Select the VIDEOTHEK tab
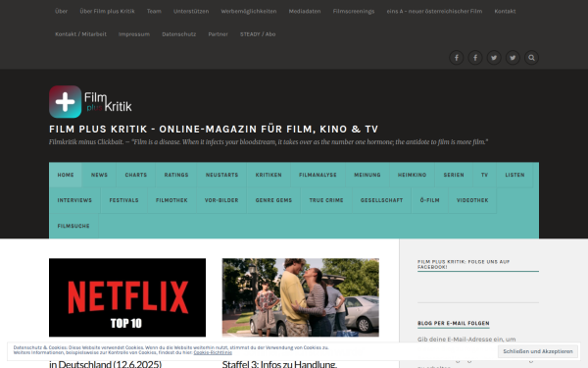The height and width of the screenshot is (368, 588). 472,200
